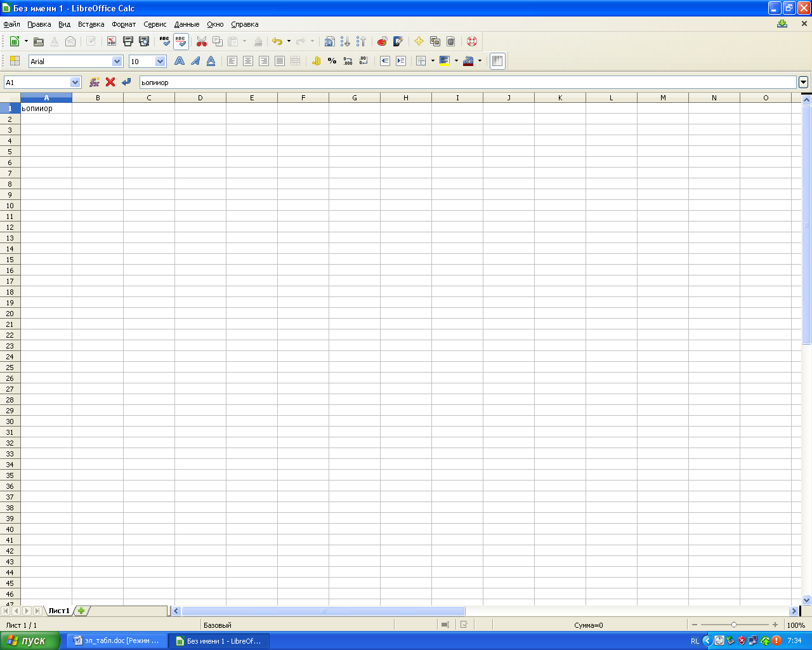Toggle automatic spell checking
The width and height of the screenshot is (812, 650).
tap(181, 41)
